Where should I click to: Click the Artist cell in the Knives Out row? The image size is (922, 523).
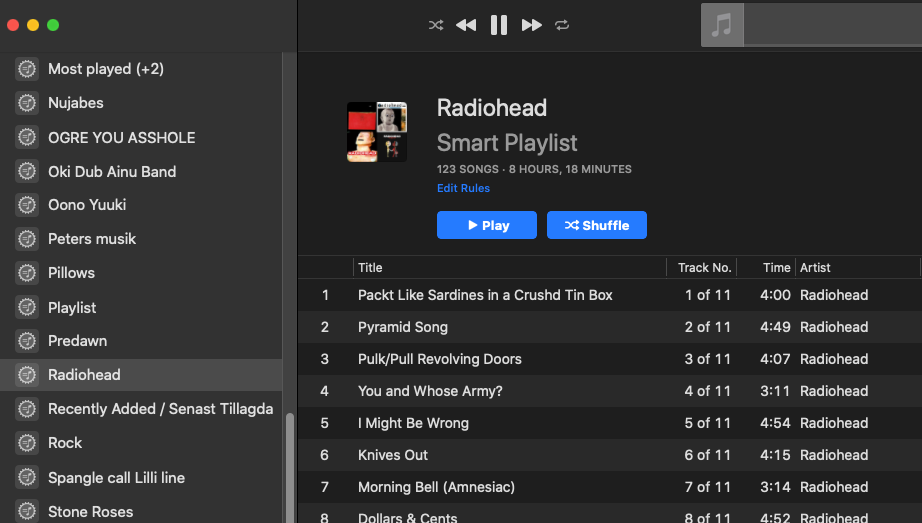pos(834,455)
